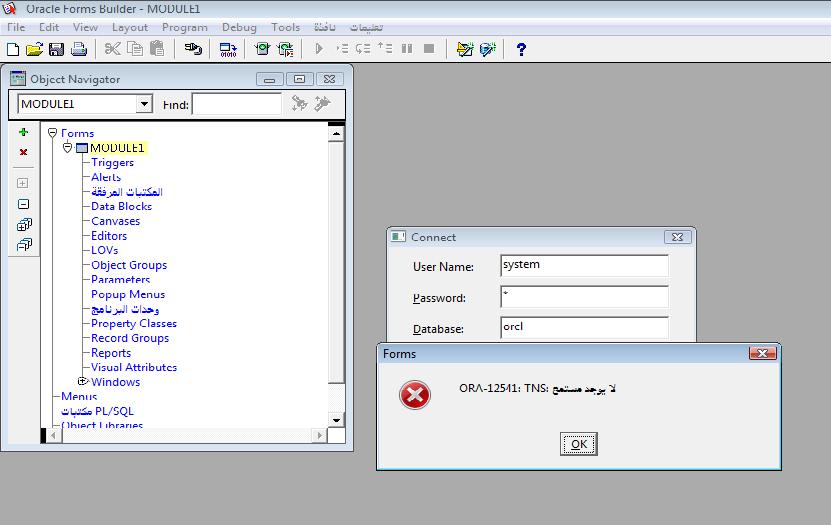Click the blue question mark Help icon
Screen dimensions: 831x525
coord(521,49)
